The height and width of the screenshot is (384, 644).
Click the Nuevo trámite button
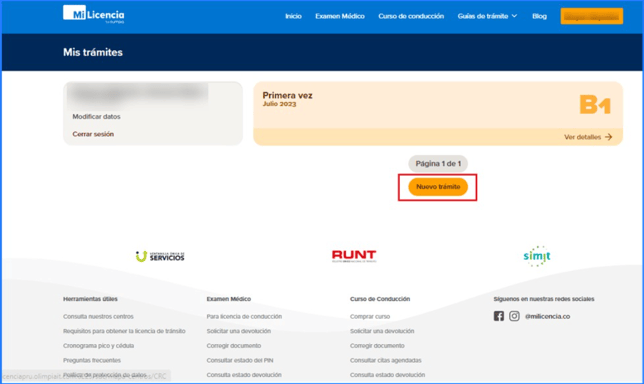[438, 187]
